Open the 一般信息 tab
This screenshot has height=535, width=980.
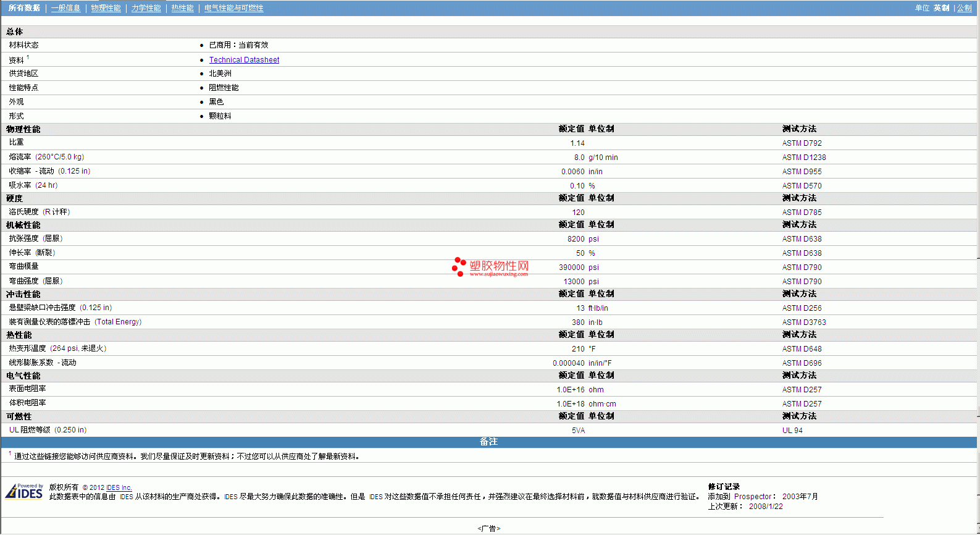[x=65, y=8]
